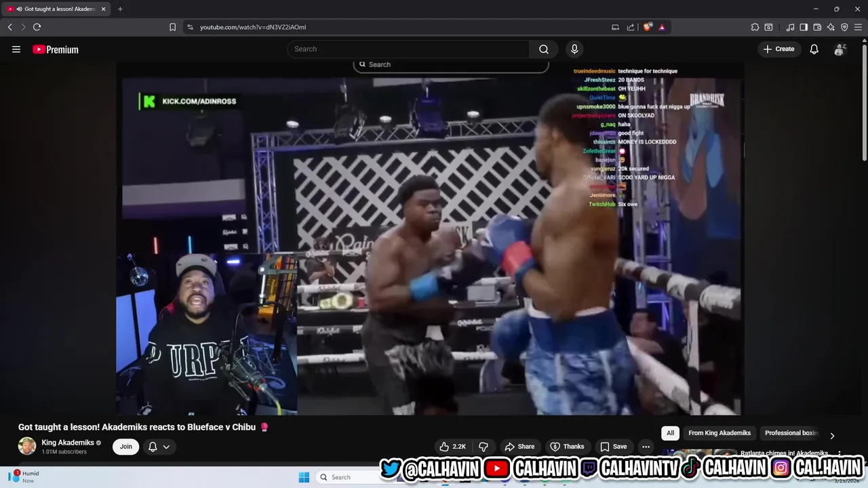
Task: Reload the page
Action: (37, 27)
